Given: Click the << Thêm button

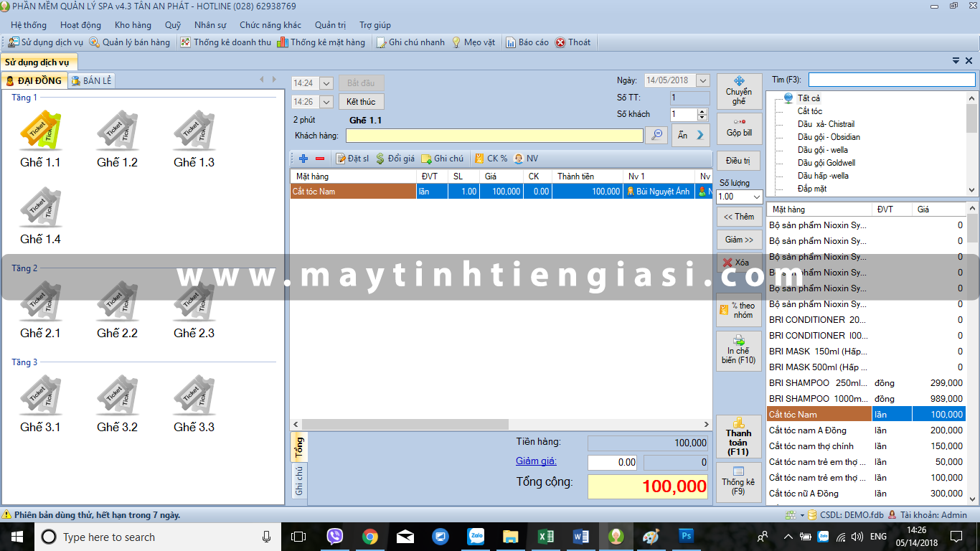Looking at the screenshot, I should 739,217.
